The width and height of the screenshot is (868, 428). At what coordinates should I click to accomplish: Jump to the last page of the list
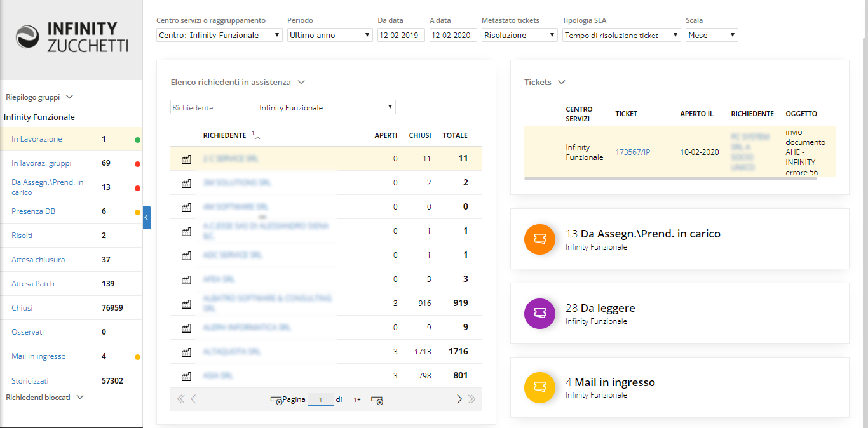(471, 399)
